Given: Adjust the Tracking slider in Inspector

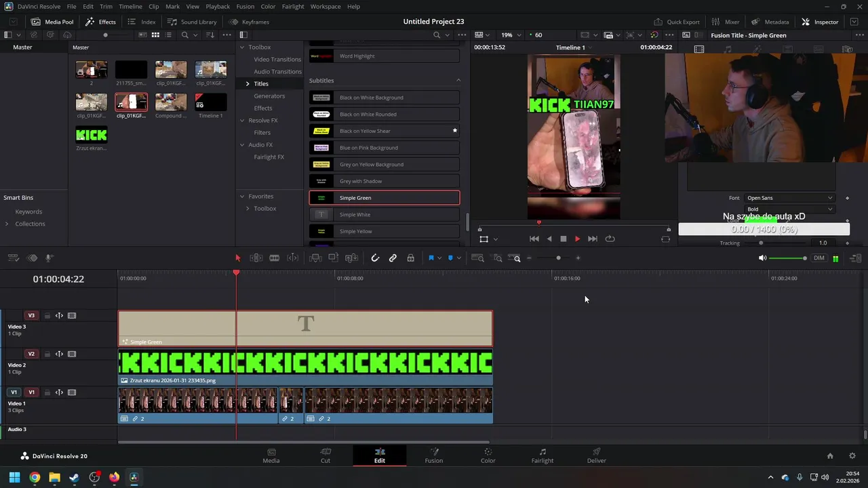Looking at the screenshot, I should (761, 243).
